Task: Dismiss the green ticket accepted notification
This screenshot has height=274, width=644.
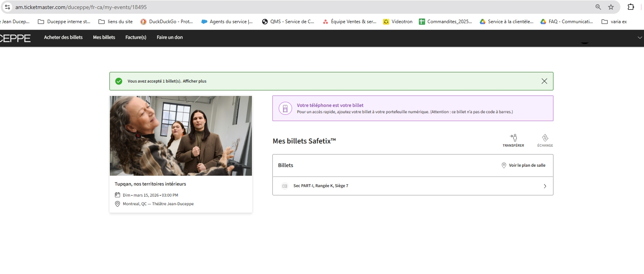Action: pos(544,81)
